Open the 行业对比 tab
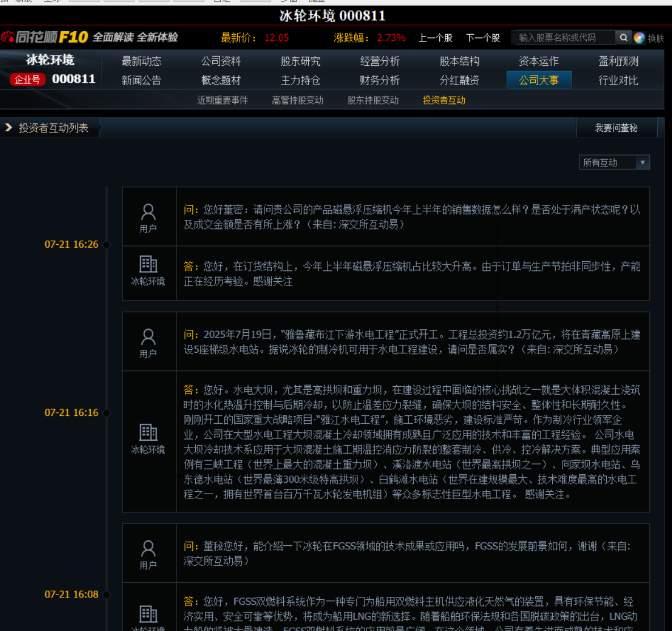Screen dimensions: 672x631 (x=619, y=80)
